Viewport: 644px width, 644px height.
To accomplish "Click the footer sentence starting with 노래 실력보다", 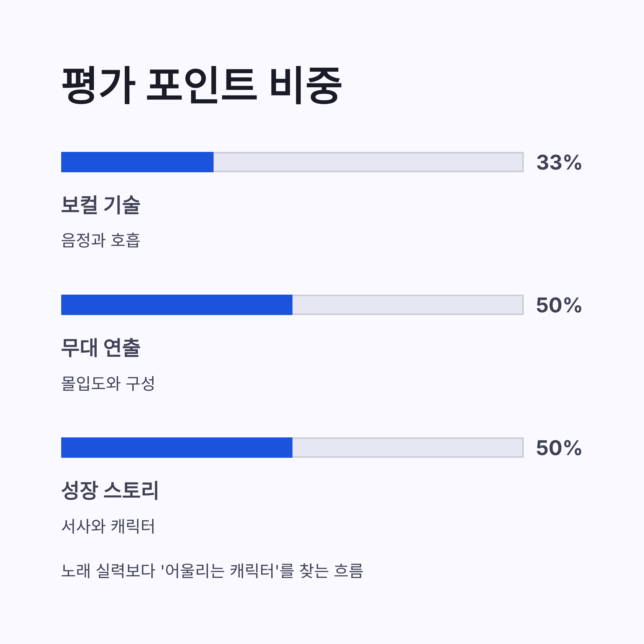I will pos(212,571).
